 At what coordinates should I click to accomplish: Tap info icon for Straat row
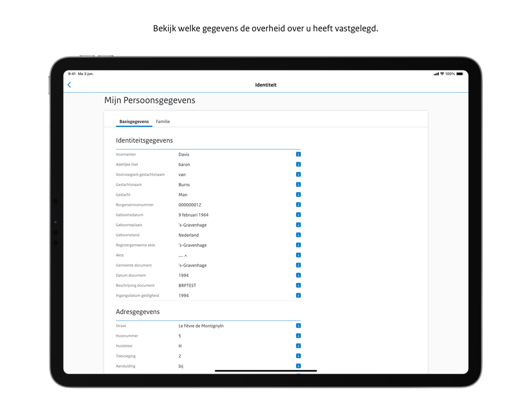298,326
